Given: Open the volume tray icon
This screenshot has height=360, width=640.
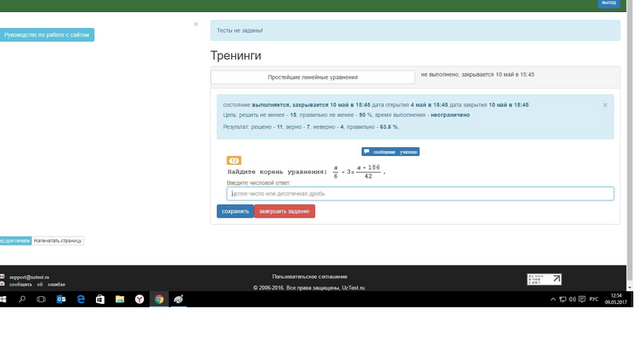Looking at the screenshot, I should tap(572, 300).
